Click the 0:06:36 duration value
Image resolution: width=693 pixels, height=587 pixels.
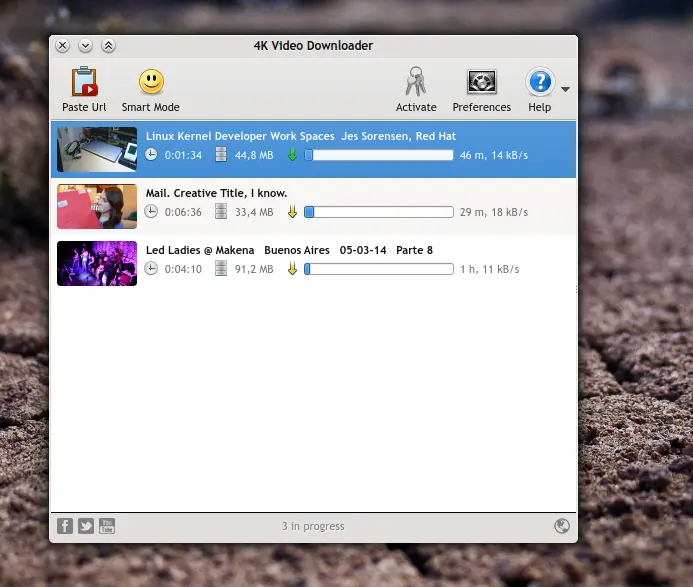pyautogui.click(x=183, y=212)
